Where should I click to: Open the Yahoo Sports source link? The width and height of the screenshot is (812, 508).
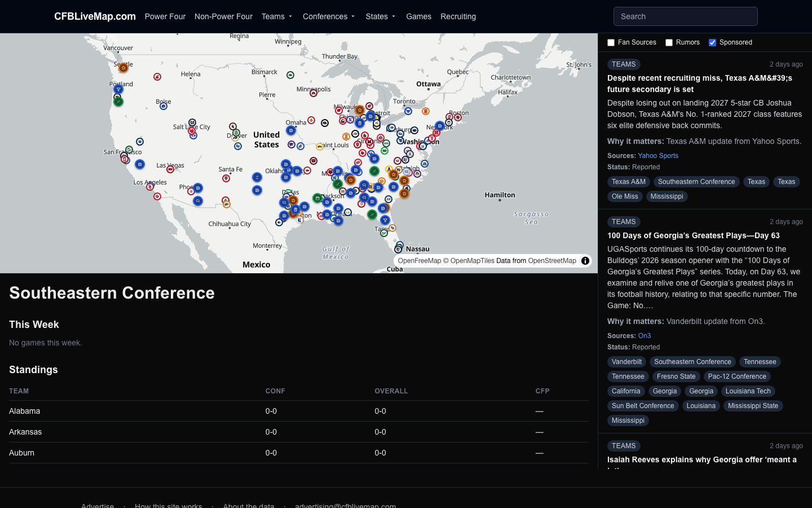658,156
